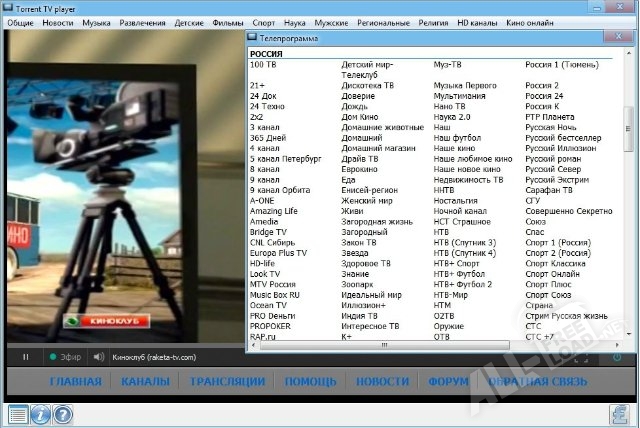Open the info icon in bottom bar
640x428 pixels.
coord(40,414)
